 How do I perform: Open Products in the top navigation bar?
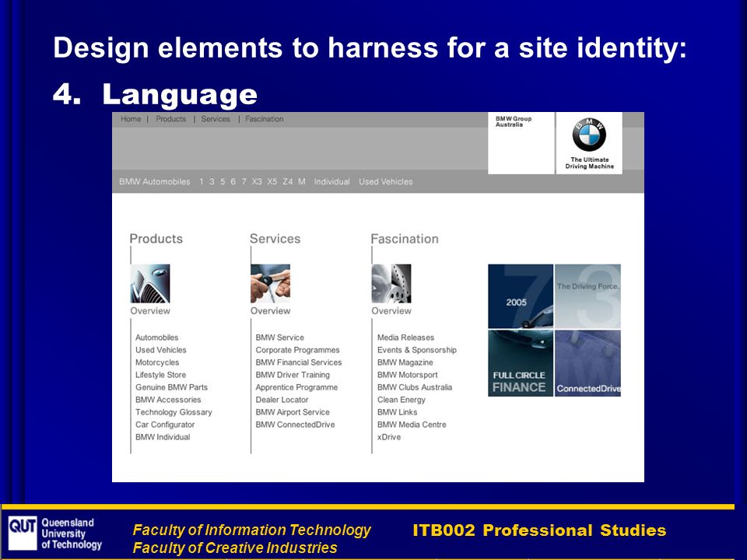170,119
